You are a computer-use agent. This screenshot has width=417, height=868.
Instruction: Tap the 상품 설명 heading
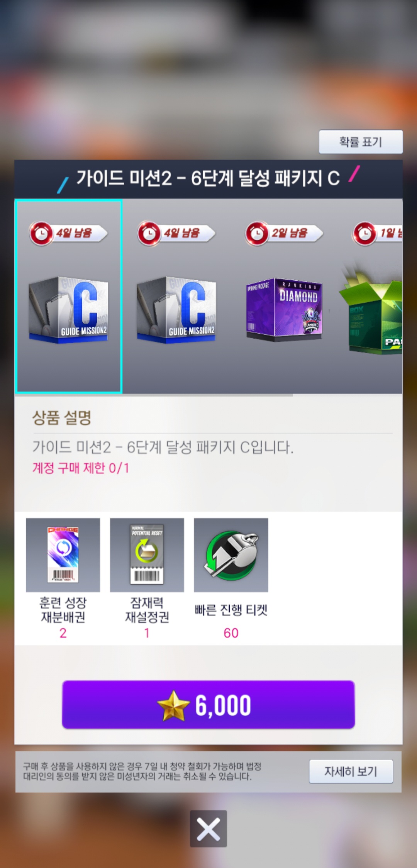click(x=62, y=417)
